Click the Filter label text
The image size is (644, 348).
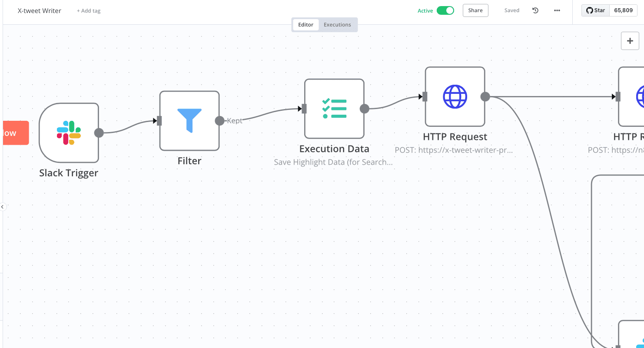tap(189, 161)
